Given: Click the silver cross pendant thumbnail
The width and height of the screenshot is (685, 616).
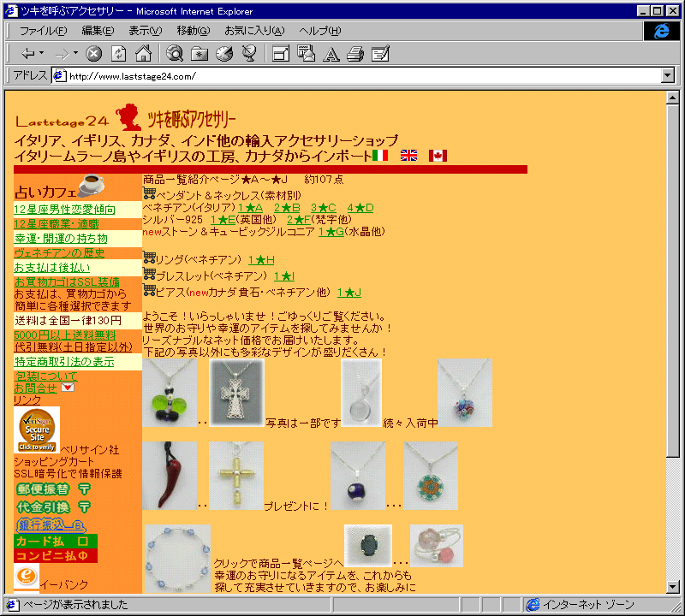Looking at the screenshot, I should click(x=236, y=393).
